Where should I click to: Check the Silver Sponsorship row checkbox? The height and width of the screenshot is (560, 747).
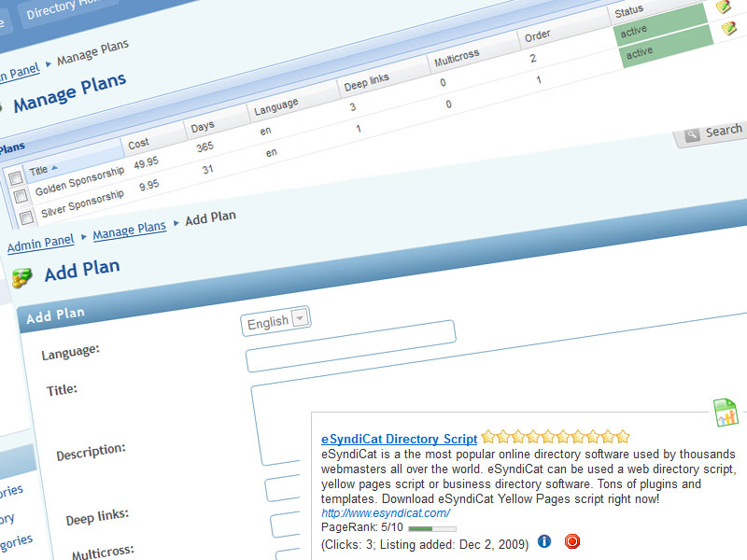[x=27, y=217]
